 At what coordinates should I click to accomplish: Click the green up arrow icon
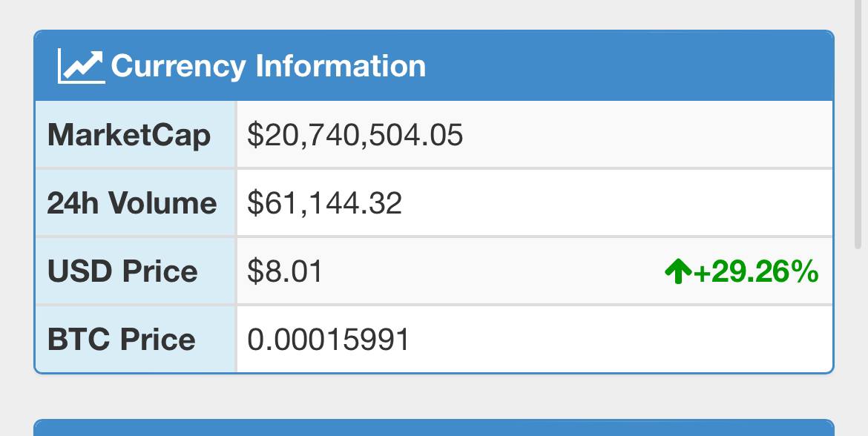(x=678, y=271)
